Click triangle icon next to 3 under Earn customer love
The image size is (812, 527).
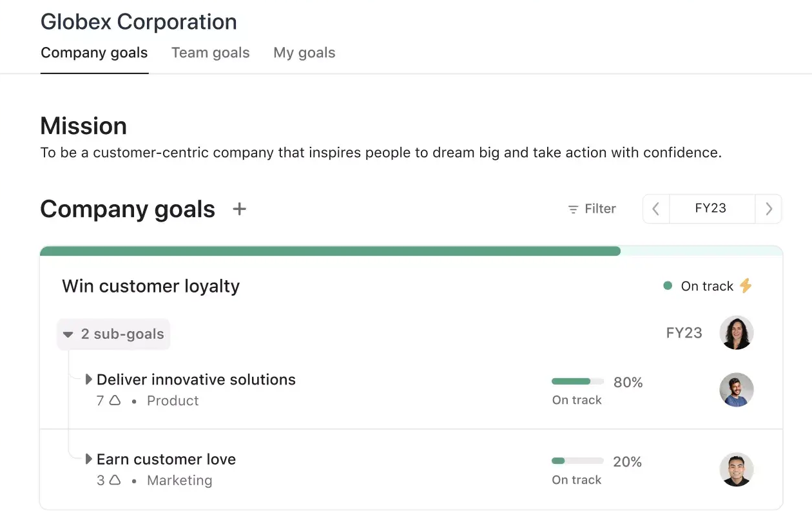(x=115, y=480)
